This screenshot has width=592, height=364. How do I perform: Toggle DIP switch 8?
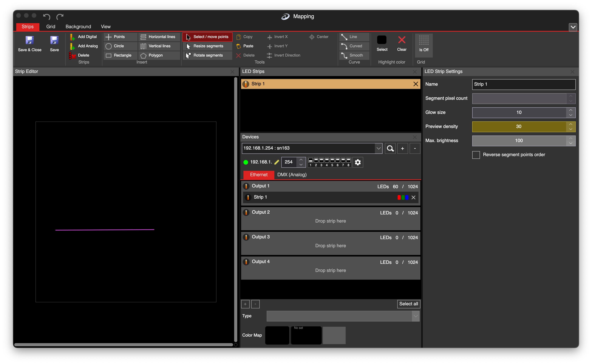(348, 161)
